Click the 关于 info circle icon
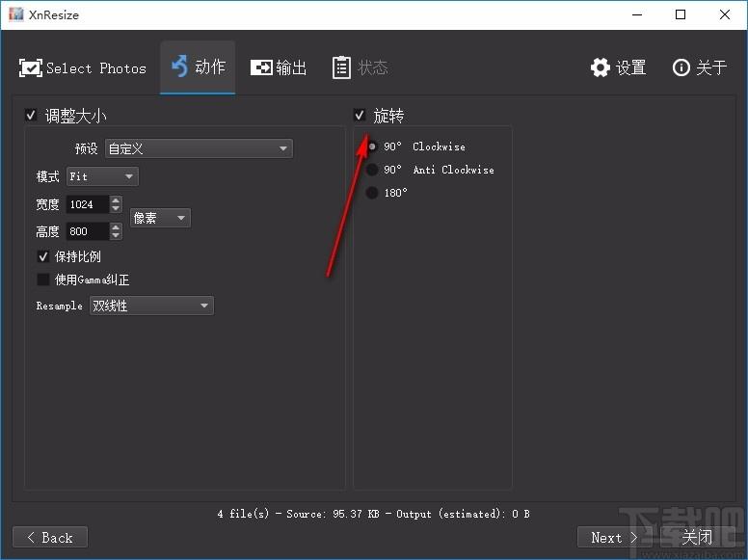This screenshot has height=560, width=748. [681, 67]
